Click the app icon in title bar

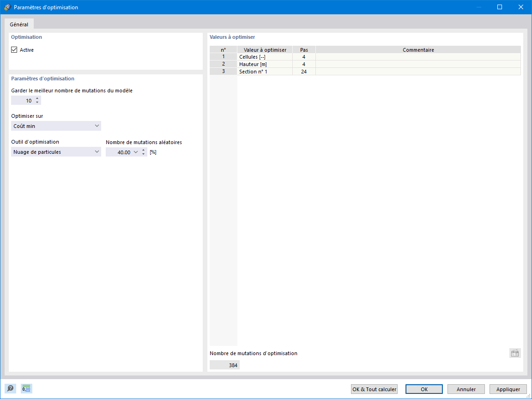[7, 7]
